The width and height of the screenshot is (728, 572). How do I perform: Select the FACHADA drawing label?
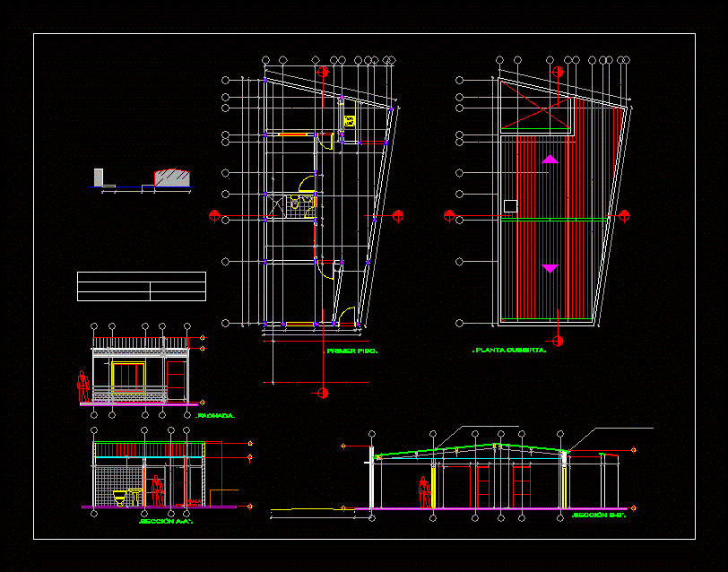coord(215,416)
